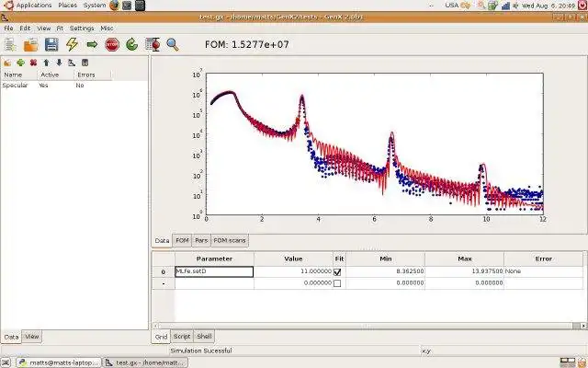Move data set up with up arrow
The image size is (588, 368).
point(46,63)
